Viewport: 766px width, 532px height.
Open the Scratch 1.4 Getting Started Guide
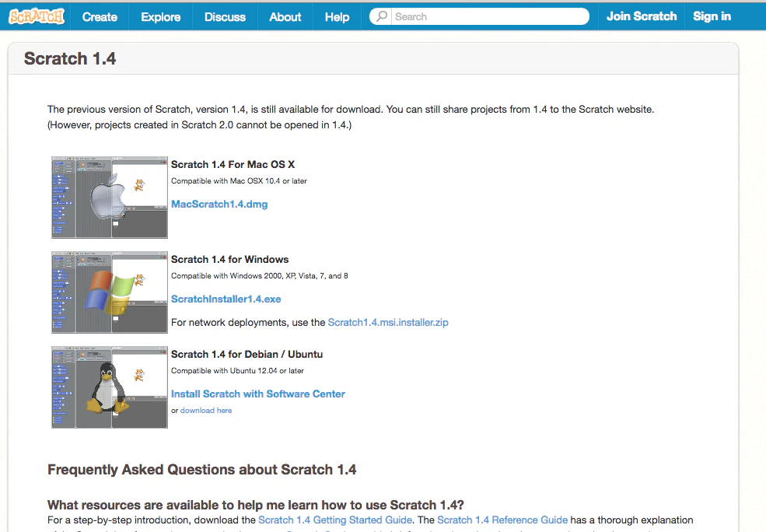tap(335, 520)
